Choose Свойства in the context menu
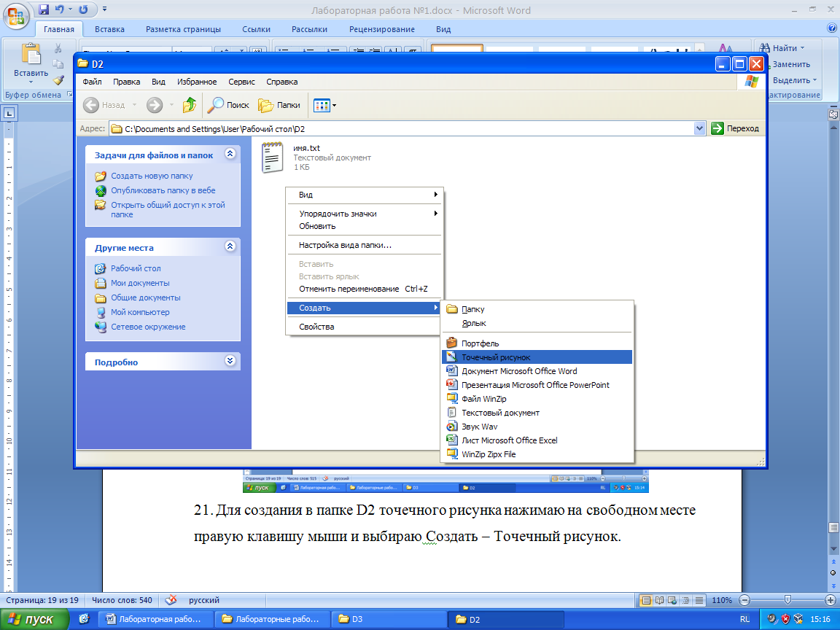 pos(364,327)
